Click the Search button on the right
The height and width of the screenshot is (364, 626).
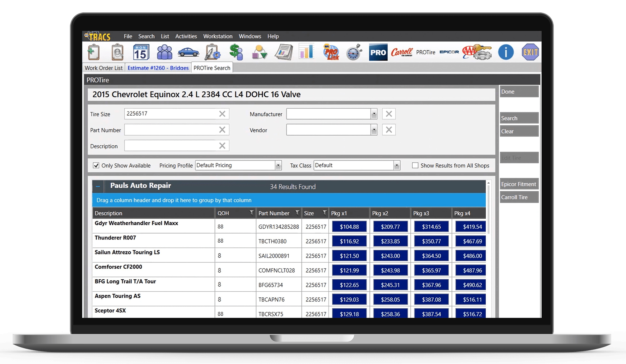(519, 118)
